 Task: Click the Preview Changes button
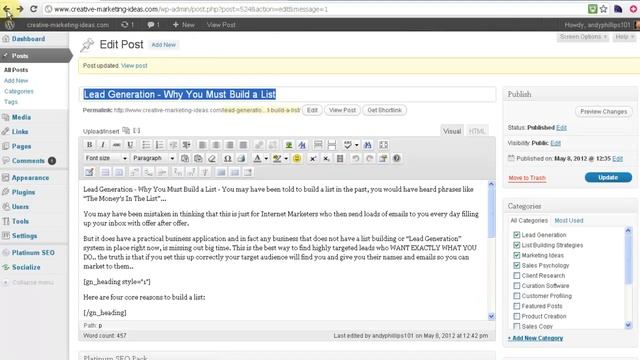click(604, 111)
